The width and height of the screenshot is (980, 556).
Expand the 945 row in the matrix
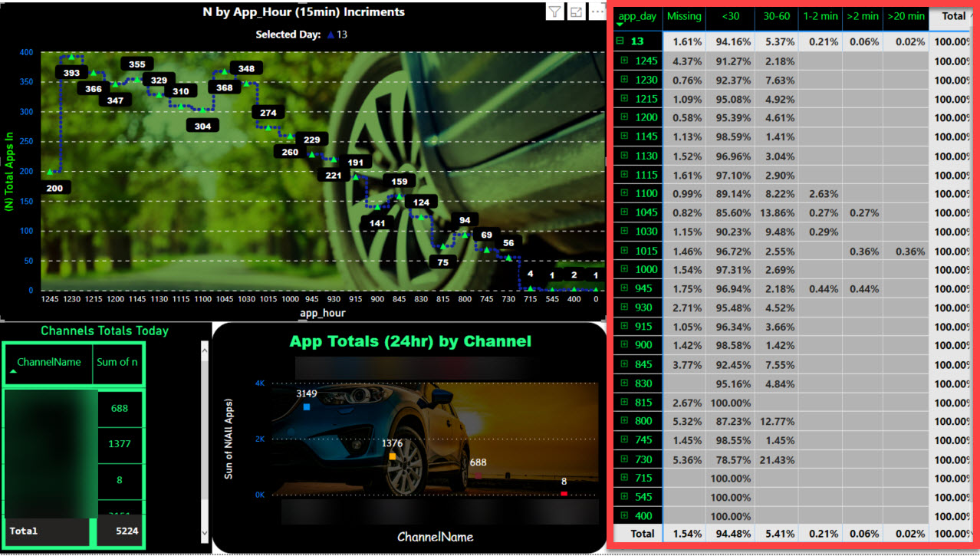click(624, 288)
